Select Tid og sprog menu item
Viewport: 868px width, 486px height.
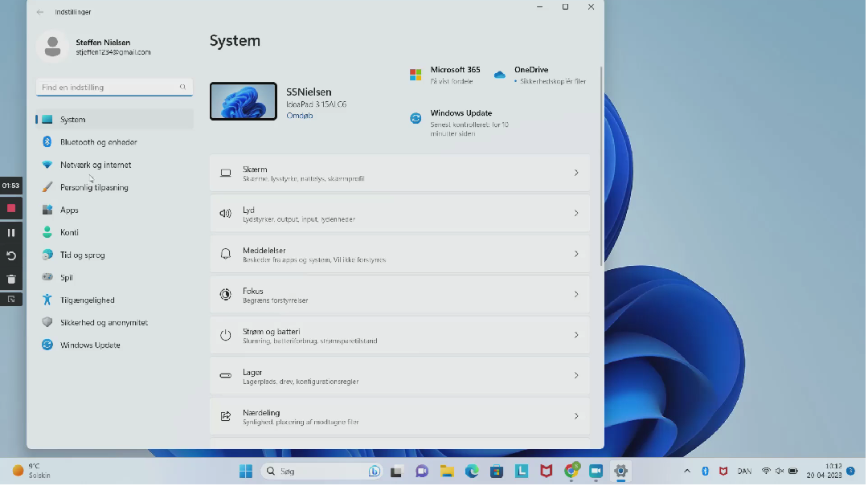(x=82, y=255)
